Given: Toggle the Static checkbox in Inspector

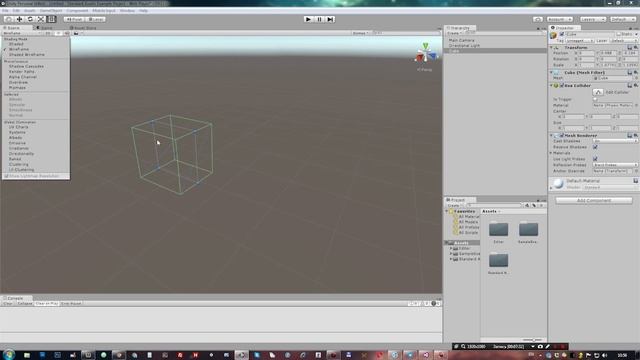Looking at the screenshot, I should point(619,34).
